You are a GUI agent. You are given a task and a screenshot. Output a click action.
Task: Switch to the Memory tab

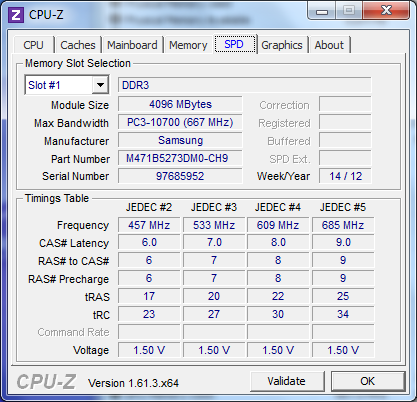click(188, 45)
